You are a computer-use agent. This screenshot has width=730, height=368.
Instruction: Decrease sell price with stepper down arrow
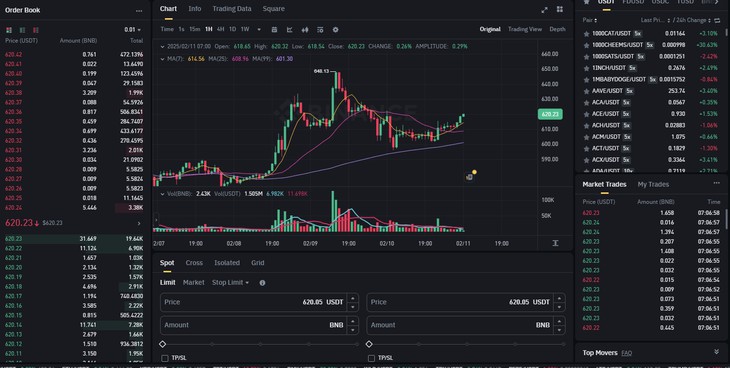(560, 307)
